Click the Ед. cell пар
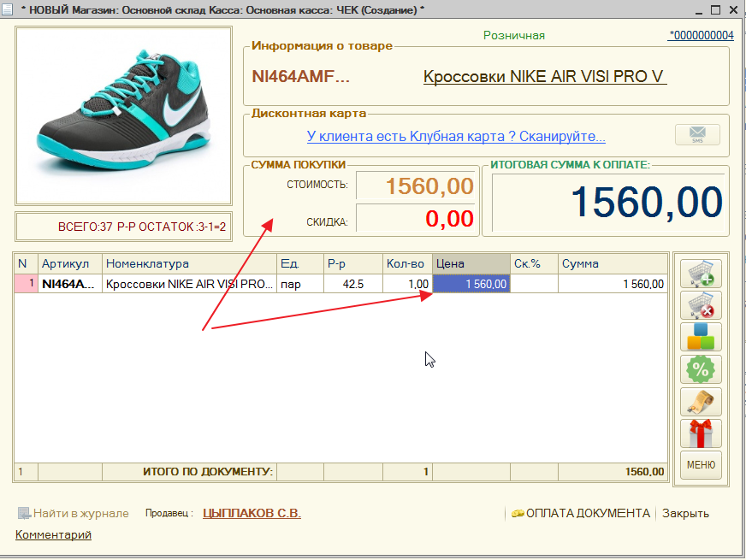Screen dimensions: 746x560 coord(300,285)
